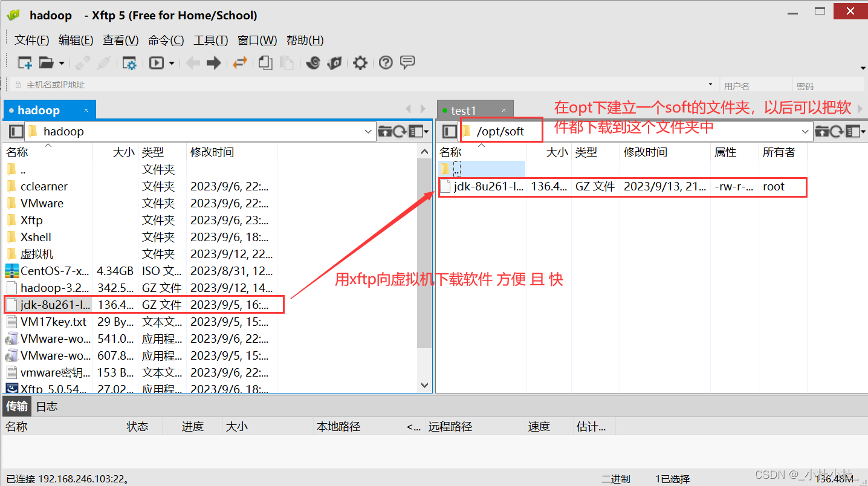The image size is (868, 486).
Task: Open the /opt/soft remote path dropdown
Action: click(x=805, y=131)
